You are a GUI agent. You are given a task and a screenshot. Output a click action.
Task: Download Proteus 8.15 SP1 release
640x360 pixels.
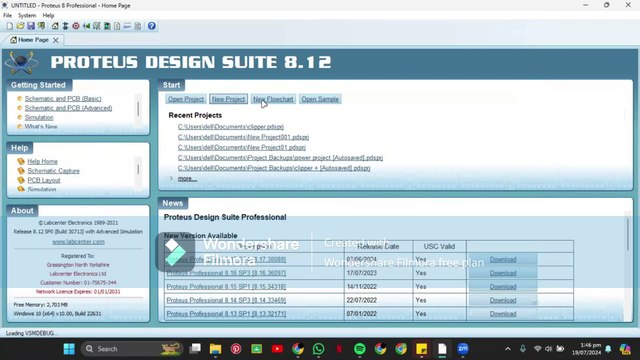(503, 287)
